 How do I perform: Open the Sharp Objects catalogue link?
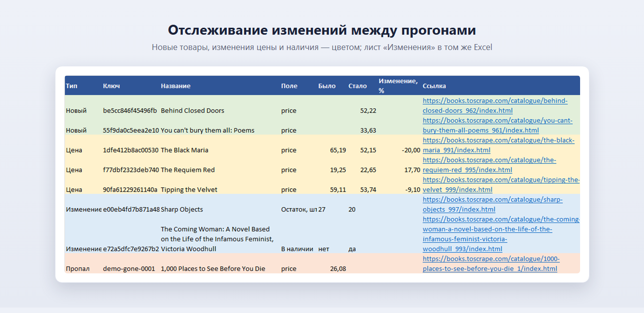click(x=492, y=205)
